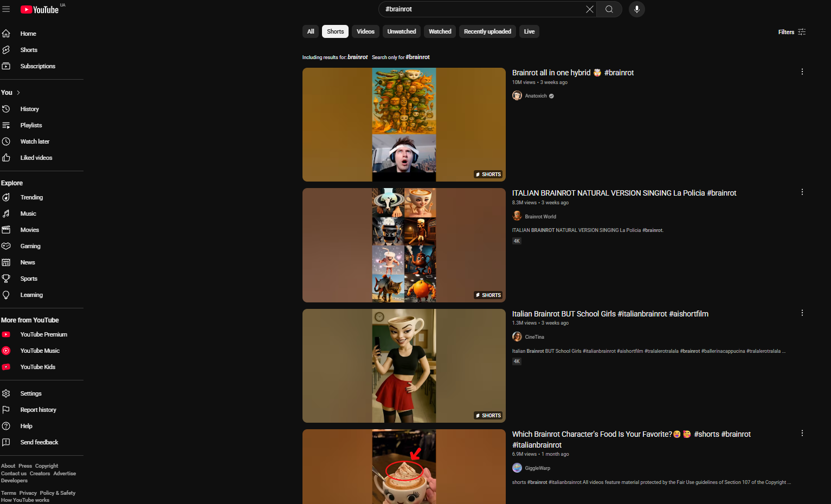
Task: Open Subscriptions in the sidebar
Action: tap(37, 66)
